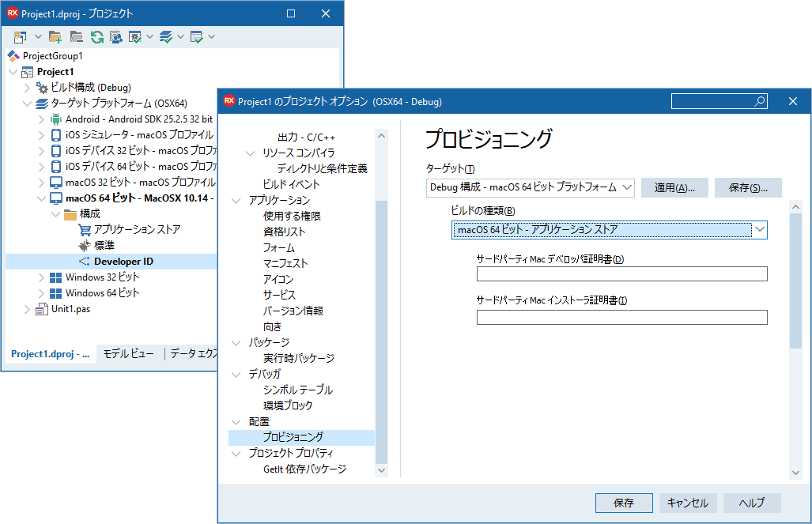Viewport: 812px width, 524px height.
Task: Switch to the データエクスプローラ tab
Action: coord(194,354)
